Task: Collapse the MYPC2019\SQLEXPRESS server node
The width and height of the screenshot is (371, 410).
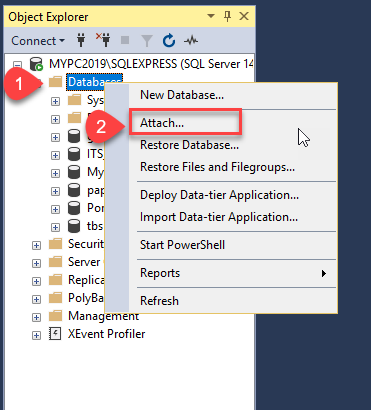Action: click(x=17, y=64)
